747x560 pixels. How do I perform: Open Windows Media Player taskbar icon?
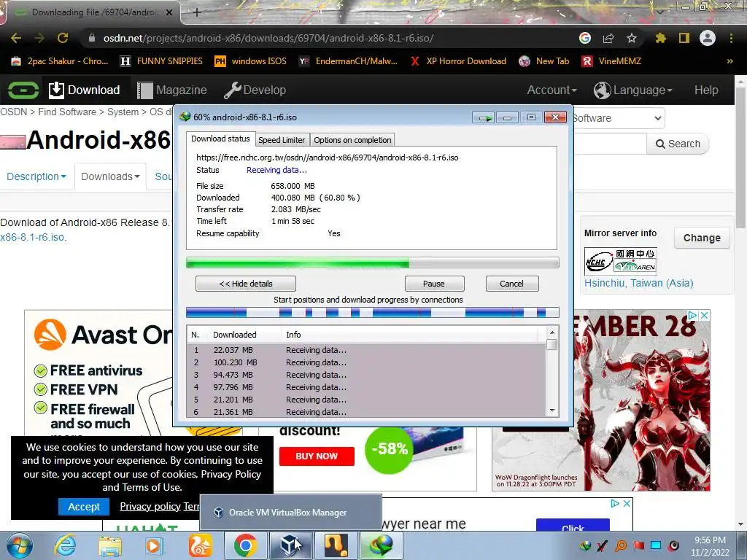tap(155, 545)
